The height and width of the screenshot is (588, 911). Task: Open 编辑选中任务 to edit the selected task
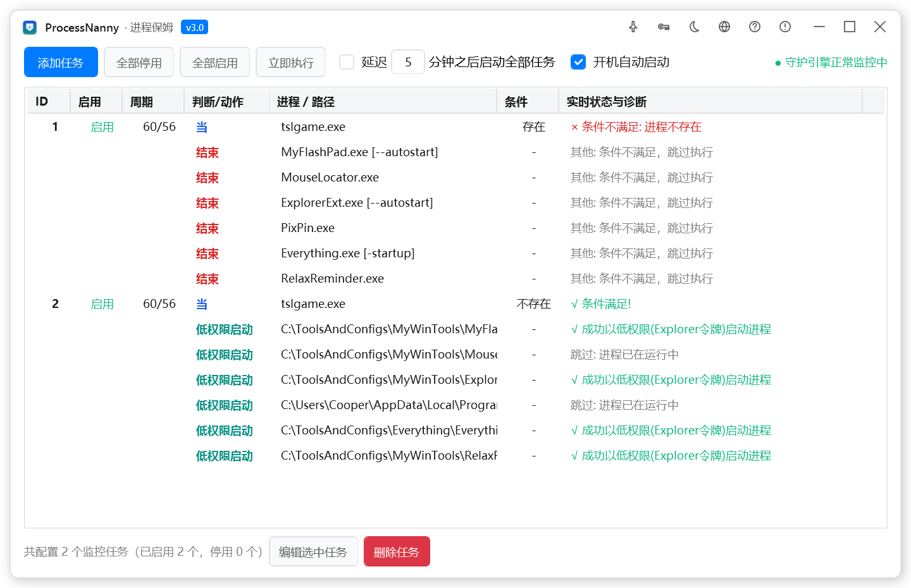(313, 551)
